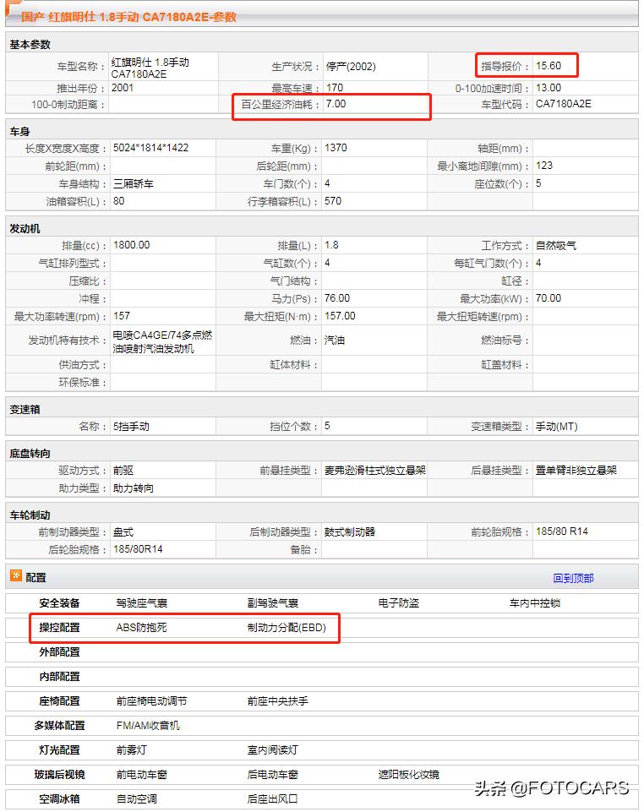Click the 排量(cc) value 1800.00
Image resolution: width=644 pixels, height=812 pixels.
(131, 245)
